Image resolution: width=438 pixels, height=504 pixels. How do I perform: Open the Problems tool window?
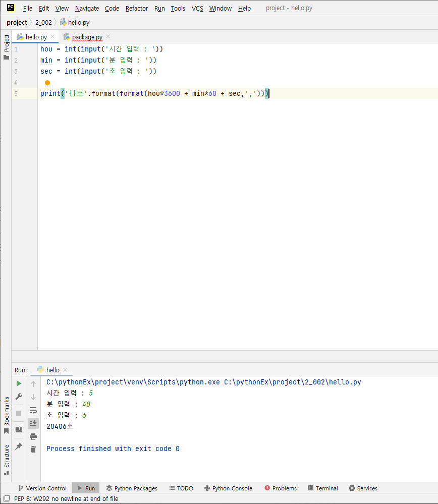tap(281, 488)
